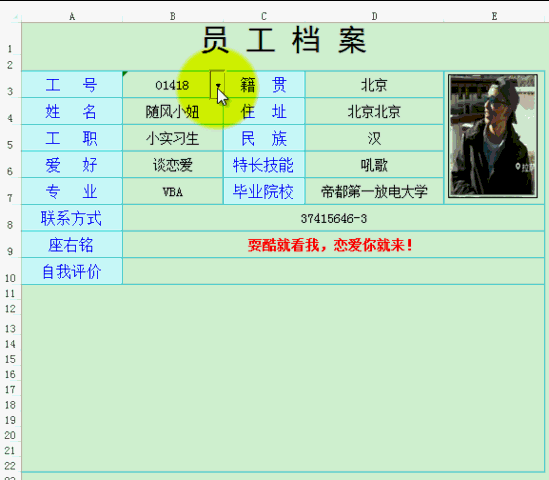Select the cell with value 汉

374,138
